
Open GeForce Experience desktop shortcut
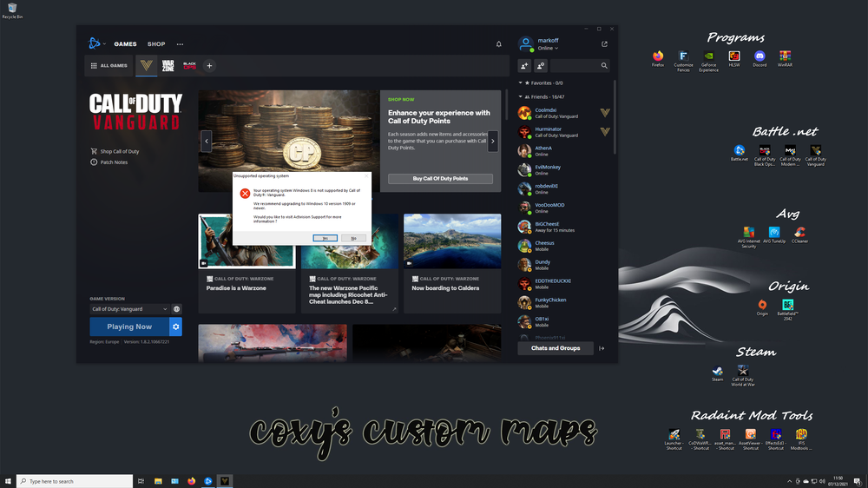[708, 61]
